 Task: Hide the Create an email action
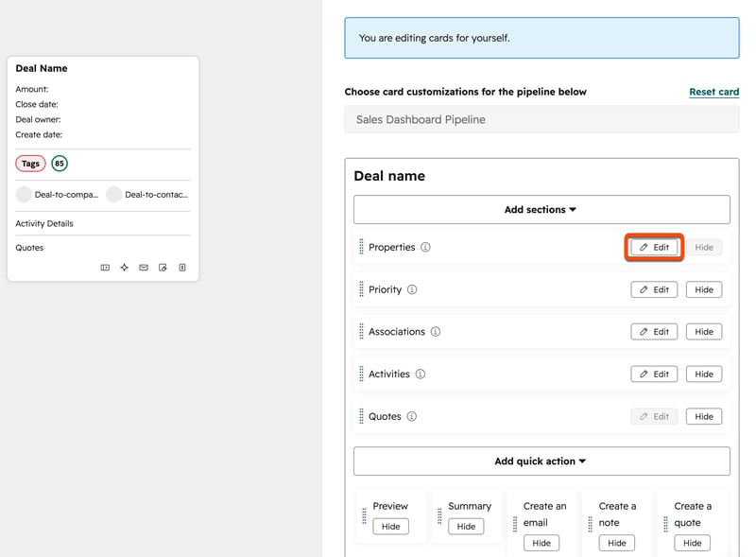[x=541, y=543]
